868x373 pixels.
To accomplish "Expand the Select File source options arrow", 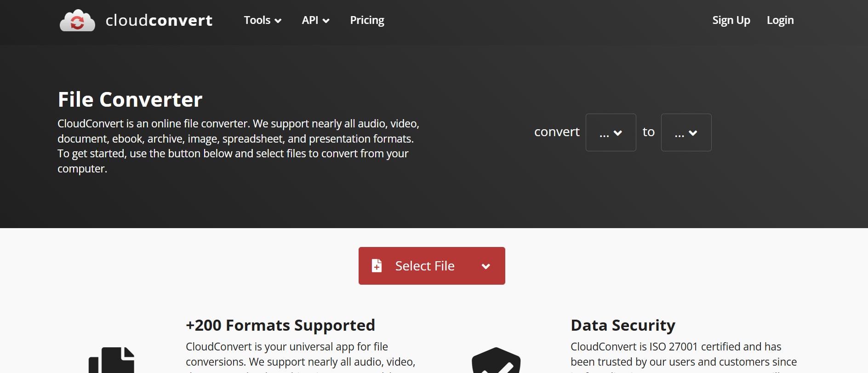I will click(x=485, y=266).
